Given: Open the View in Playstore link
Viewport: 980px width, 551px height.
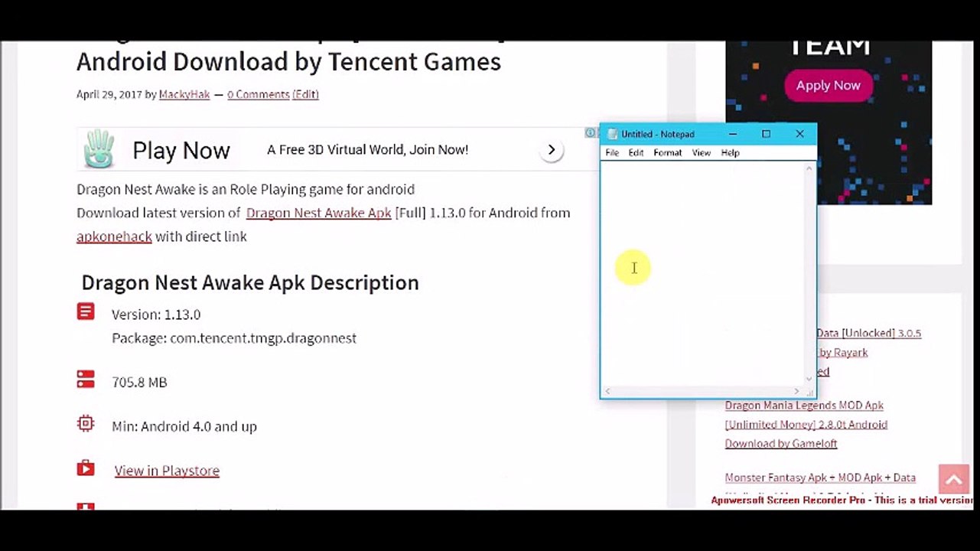Looking at the screenshot, I should pyautogui.click(x=167, y=471).
